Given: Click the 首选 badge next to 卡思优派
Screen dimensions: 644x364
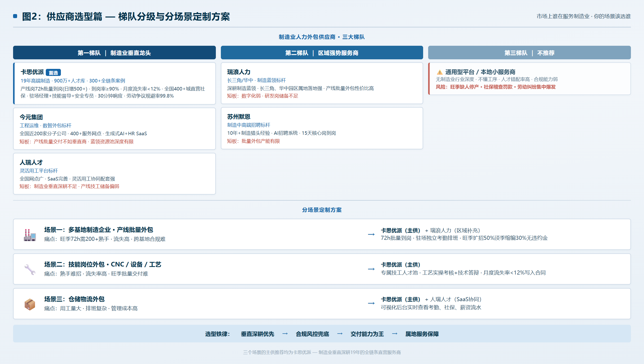Looking at the screenshot, I should click(x=53, y=73).
